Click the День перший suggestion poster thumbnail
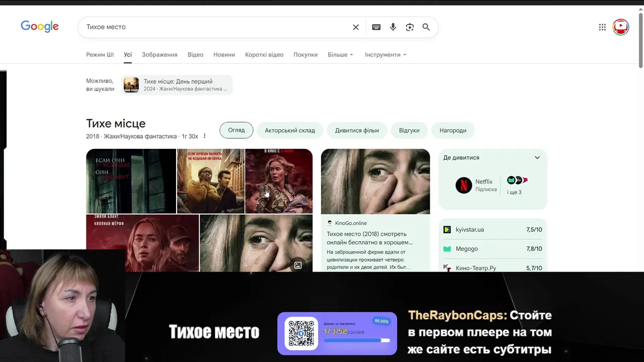The height and width of the screenshot is (362, 644). point(131,85)
